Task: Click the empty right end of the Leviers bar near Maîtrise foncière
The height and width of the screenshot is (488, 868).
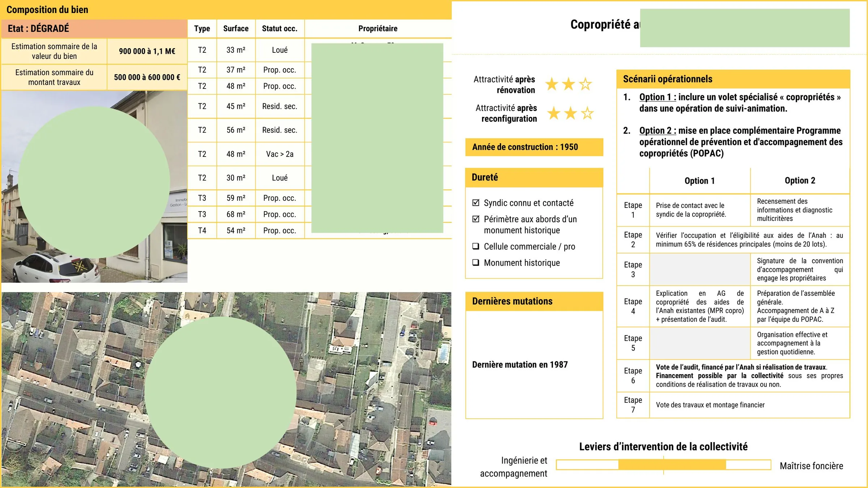Action: click(748, 465)
